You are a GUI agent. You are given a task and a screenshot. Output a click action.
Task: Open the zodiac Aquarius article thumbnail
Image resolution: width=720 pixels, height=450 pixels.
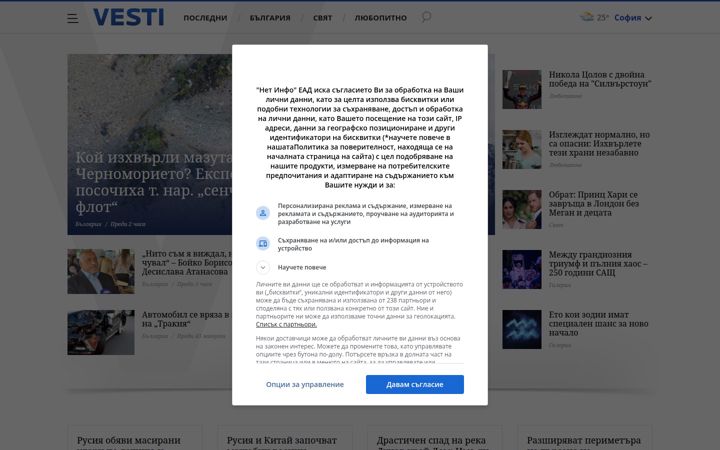[x=522, y=329]
